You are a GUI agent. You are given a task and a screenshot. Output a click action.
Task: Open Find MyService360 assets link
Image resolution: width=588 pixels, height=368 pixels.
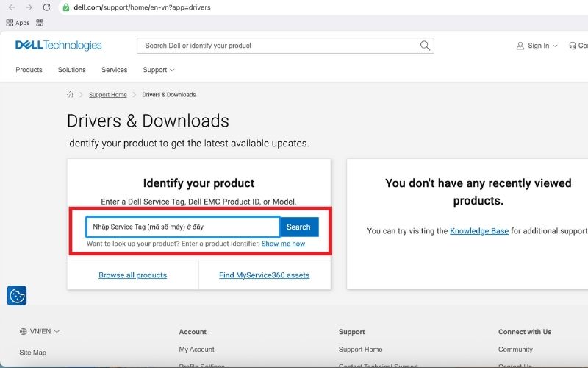265,275
